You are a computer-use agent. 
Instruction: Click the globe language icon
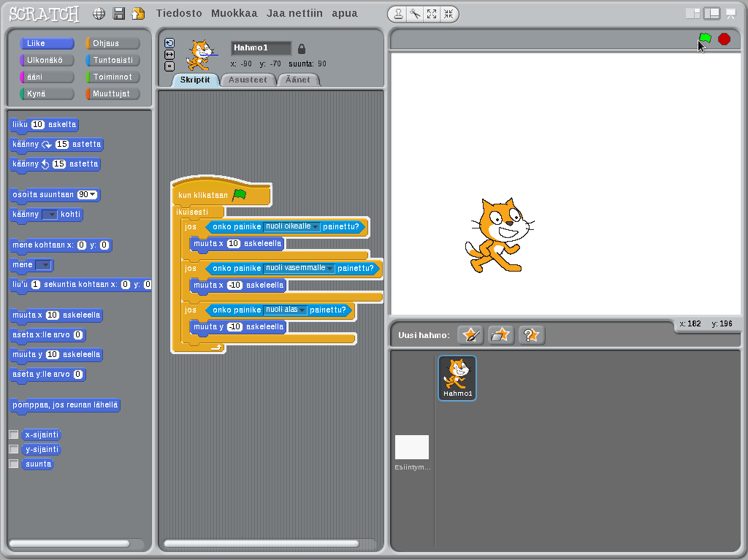pos(99,14)
